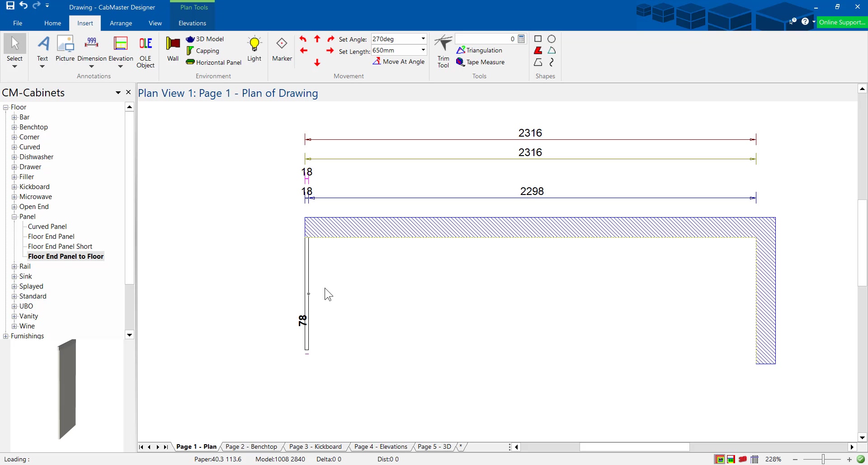868x465 pixels.
Task: Expand the Furnishings tree node
Action: [5, 336]
